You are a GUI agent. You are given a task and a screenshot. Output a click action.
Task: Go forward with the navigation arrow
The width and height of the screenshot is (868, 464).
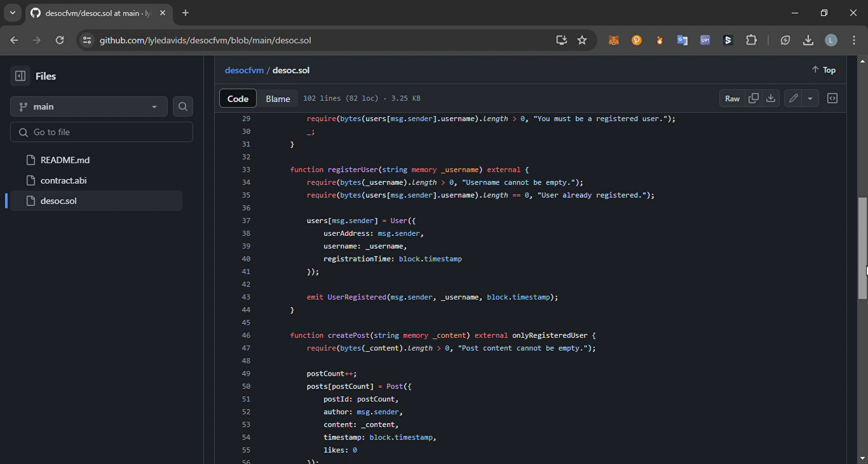pos(37,40)
